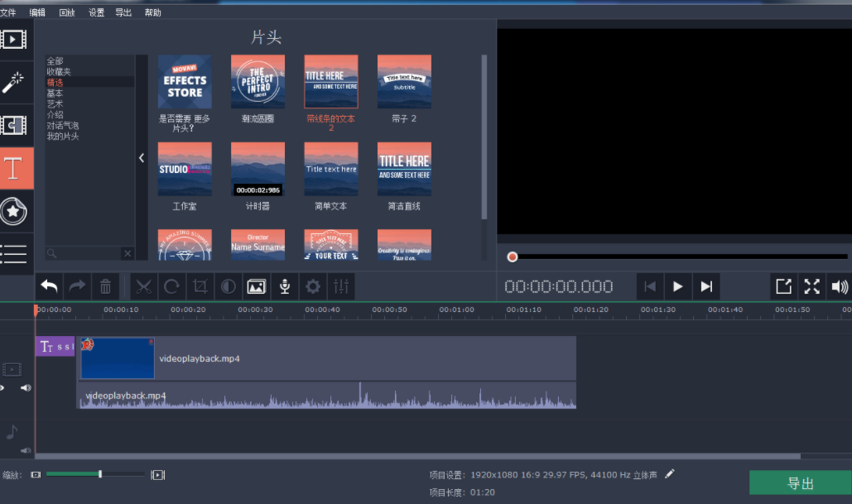Open the 编辑 menu
The width and height of the screenshot is (852, 504).
point(37,12)
